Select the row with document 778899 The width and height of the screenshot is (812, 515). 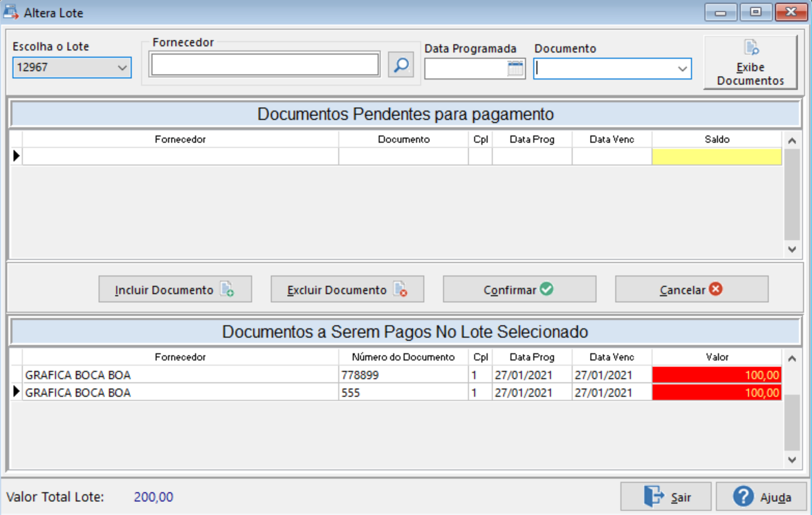click(396, 375)
